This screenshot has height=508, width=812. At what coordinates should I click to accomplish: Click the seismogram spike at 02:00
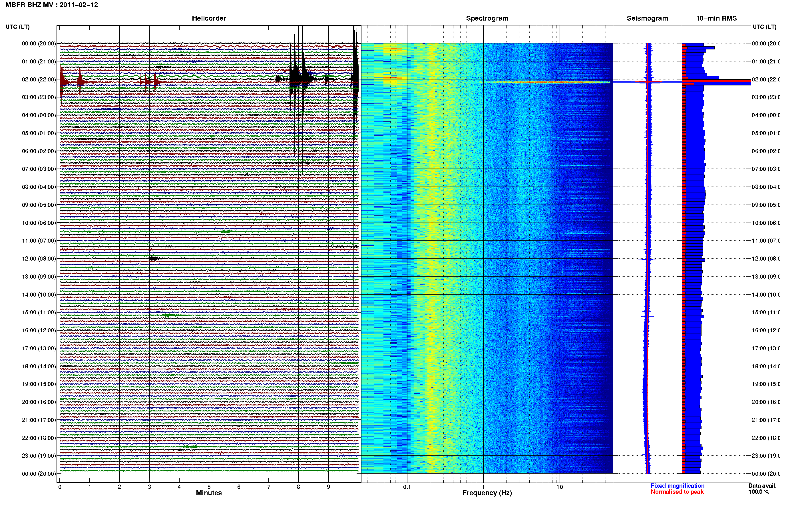pos(648,82)
